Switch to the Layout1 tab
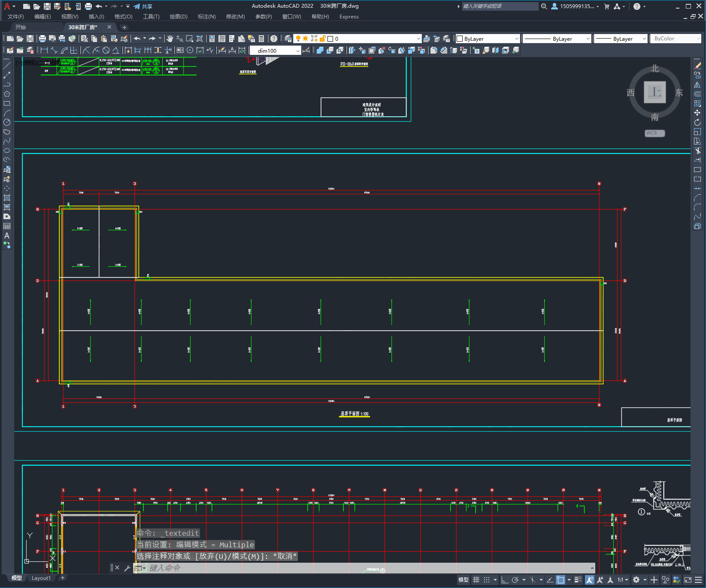 pyautogui.click(x=41, y=578)
